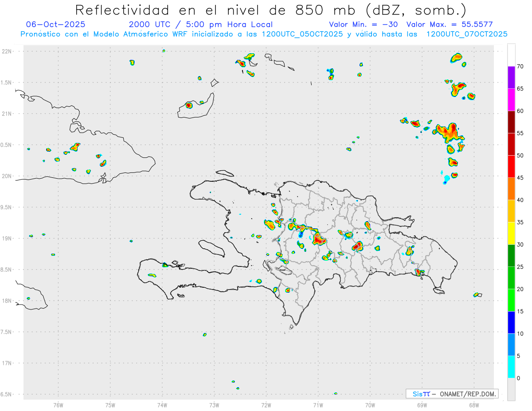Click the '72W' longitude label

coord(266,405)
